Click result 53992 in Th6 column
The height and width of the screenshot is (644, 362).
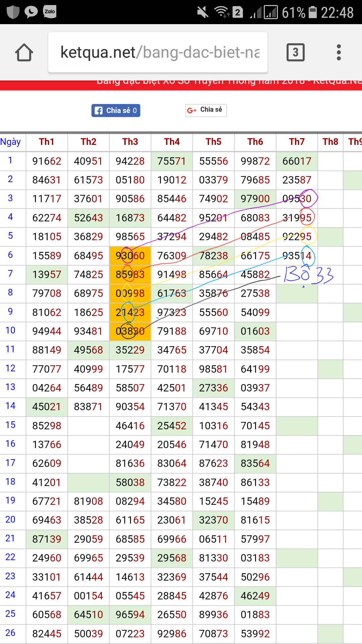pos(255,634)
